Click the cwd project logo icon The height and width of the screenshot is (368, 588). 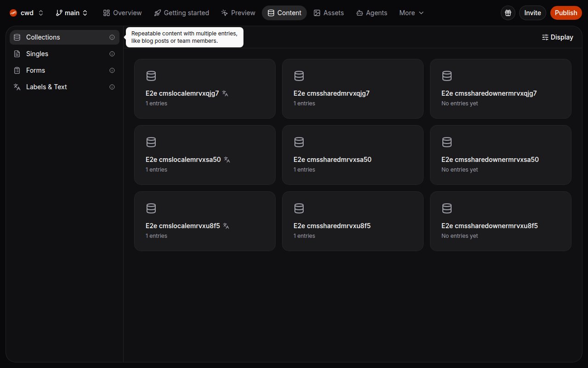click(x=13, y=13)
